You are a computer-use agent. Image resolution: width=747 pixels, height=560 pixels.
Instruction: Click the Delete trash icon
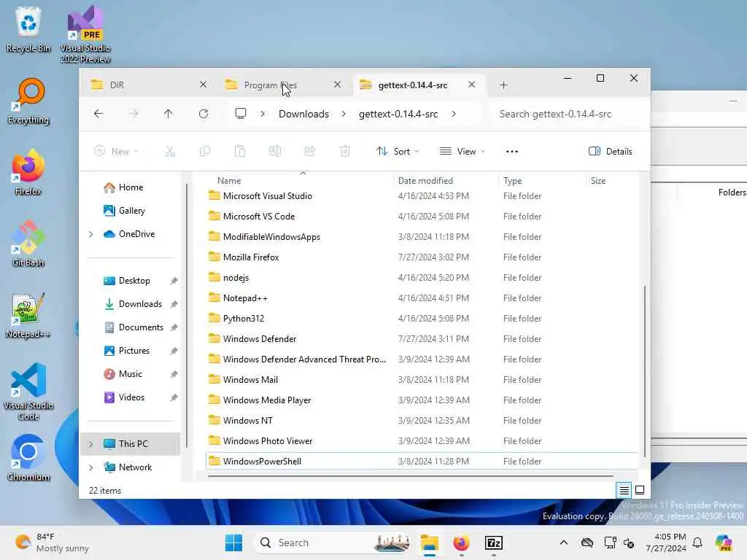[345, 152]
